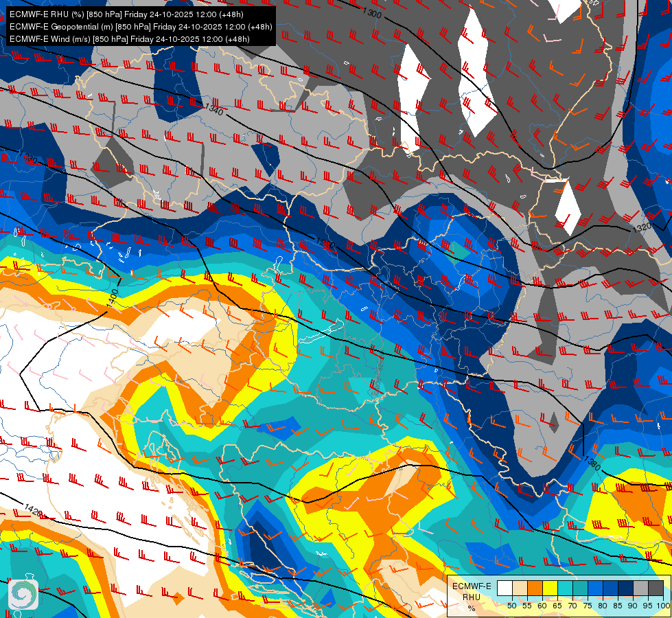Click the 1340 contour label

(214, 110)
